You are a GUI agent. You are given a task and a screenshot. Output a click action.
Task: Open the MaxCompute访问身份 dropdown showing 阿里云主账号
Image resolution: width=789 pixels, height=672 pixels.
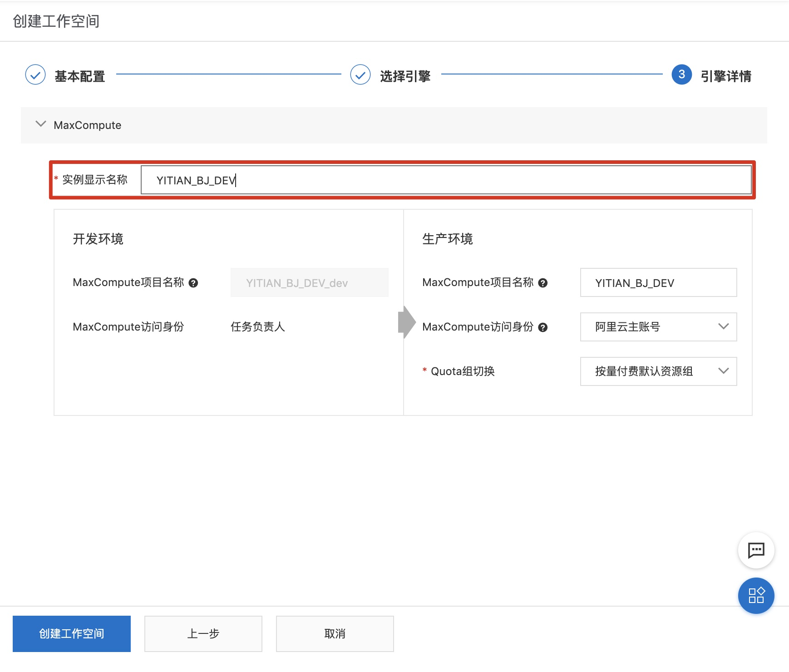click(x=658, y=327)
